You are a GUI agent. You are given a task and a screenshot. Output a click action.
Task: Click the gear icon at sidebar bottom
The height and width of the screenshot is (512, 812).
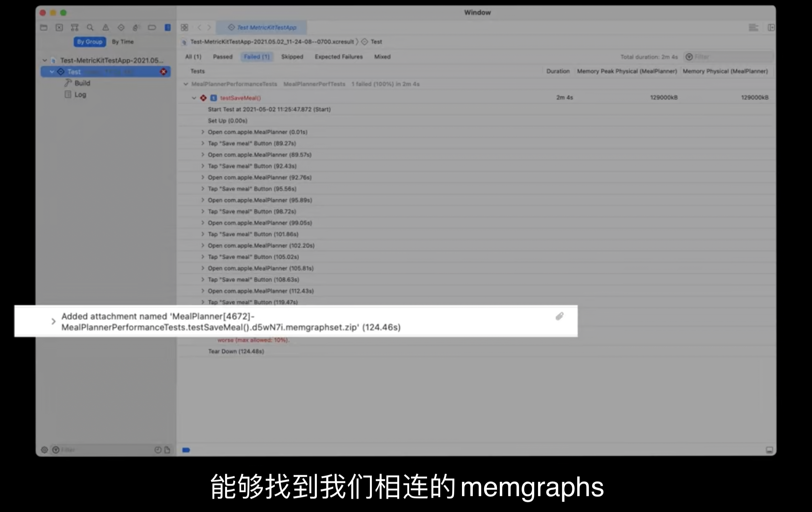pyautogui.click(x=44, y=450)
